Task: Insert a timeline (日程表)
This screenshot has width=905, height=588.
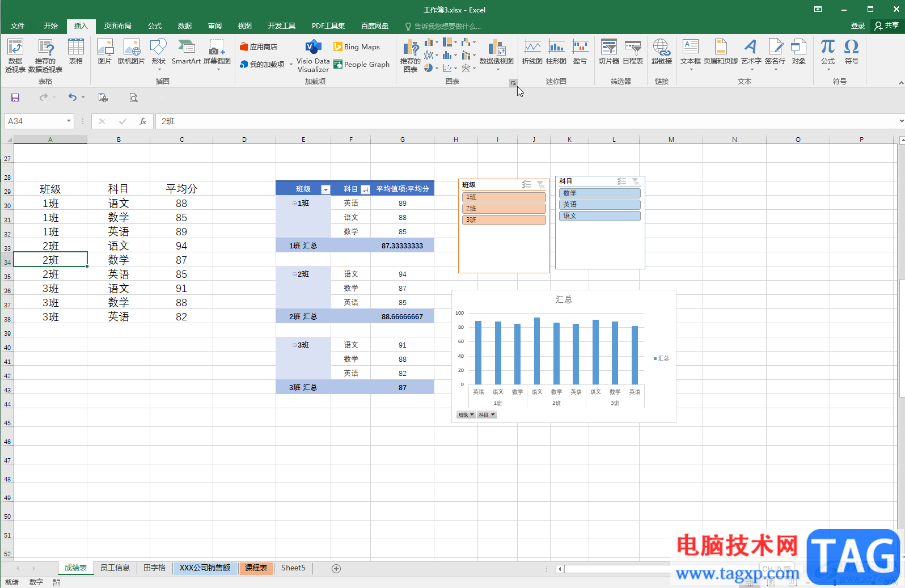Action: tap(633, 52)
